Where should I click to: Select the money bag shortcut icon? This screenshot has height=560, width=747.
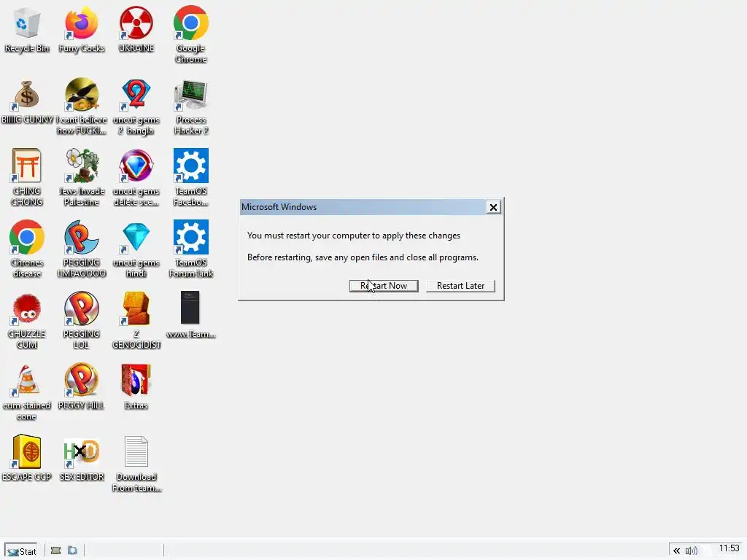pos(27,94)
